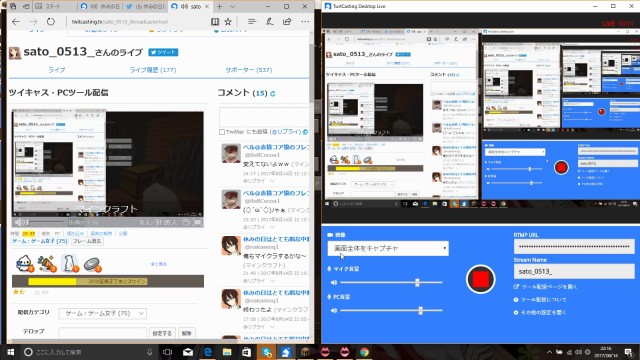Refresh comments with the reload icon
This screenshot has height=360, width=640.
(273, 93)
